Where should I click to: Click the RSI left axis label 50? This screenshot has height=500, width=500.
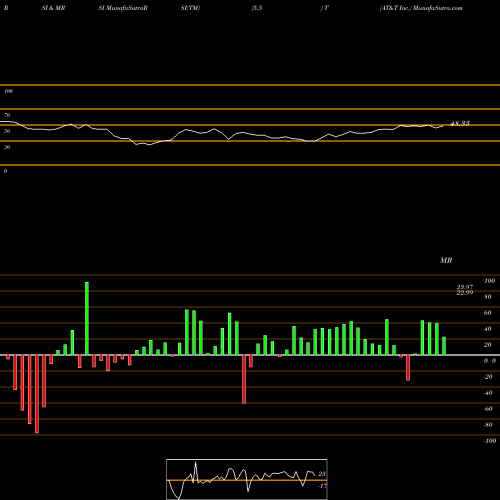7,131
